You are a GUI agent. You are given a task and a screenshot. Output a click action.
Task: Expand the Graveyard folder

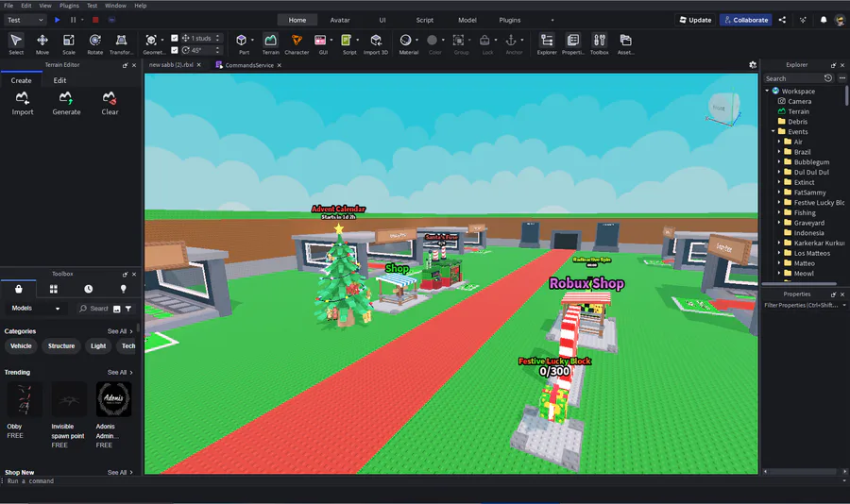(779, 223)
